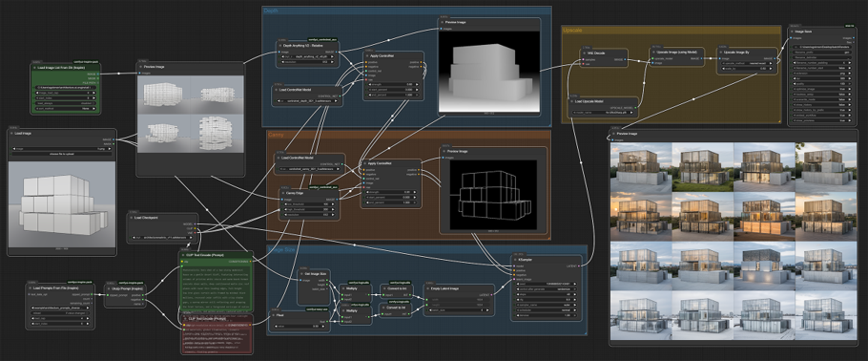868x361 pixels.
Task: Open sampler_name dropdown in KSampler
Action: tap(546, 305)
